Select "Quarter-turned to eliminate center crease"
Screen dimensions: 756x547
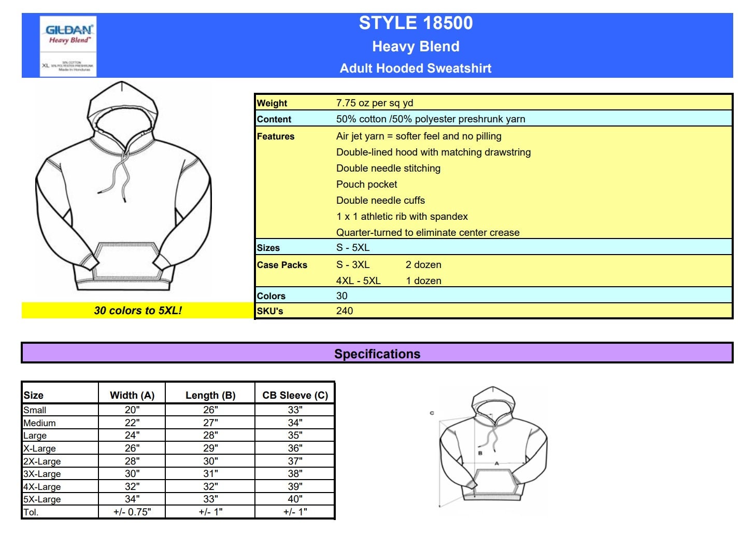point(428,232)
